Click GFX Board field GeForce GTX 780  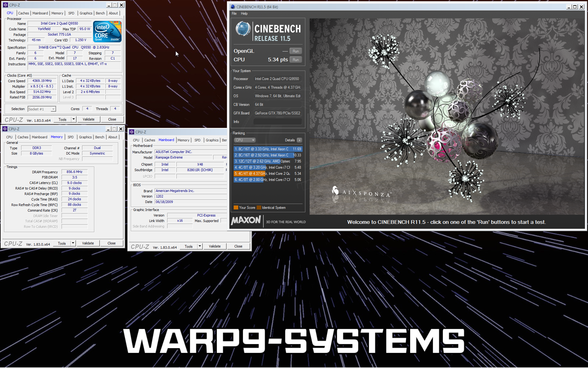(x=278, y=113)
